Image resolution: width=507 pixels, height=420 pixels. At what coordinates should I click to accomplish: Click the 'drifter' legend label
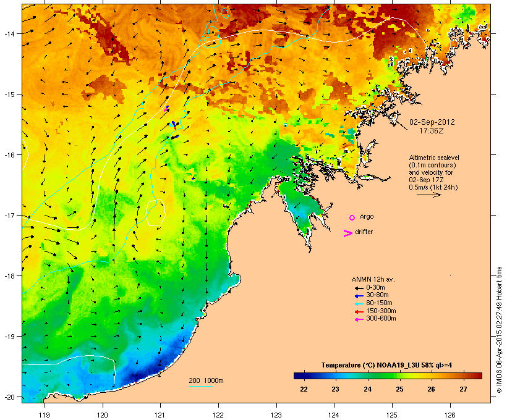point(364,232)
